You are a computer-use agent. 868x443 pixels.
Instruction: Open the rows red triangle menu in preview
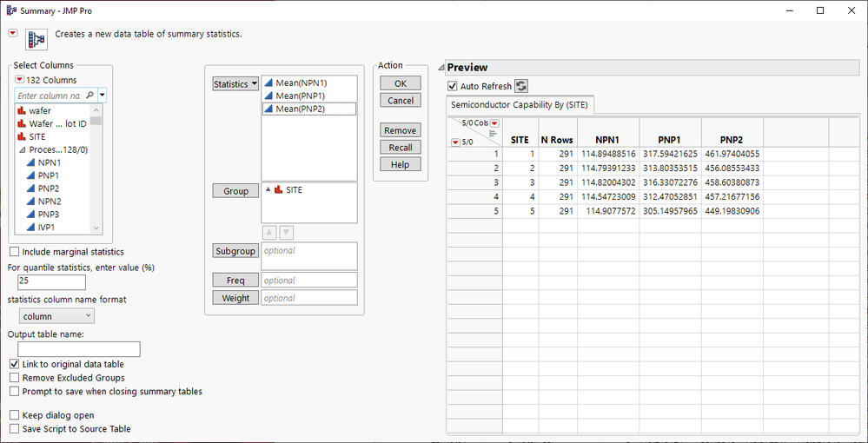455,142
